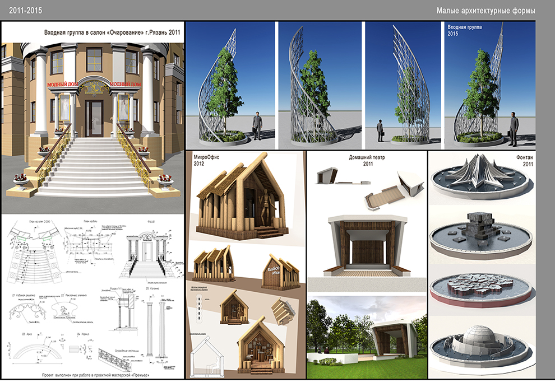Click the 'Домашний театр 2011' label
Image resolution: width=555 pixels, height=392 pixels.
367,160
